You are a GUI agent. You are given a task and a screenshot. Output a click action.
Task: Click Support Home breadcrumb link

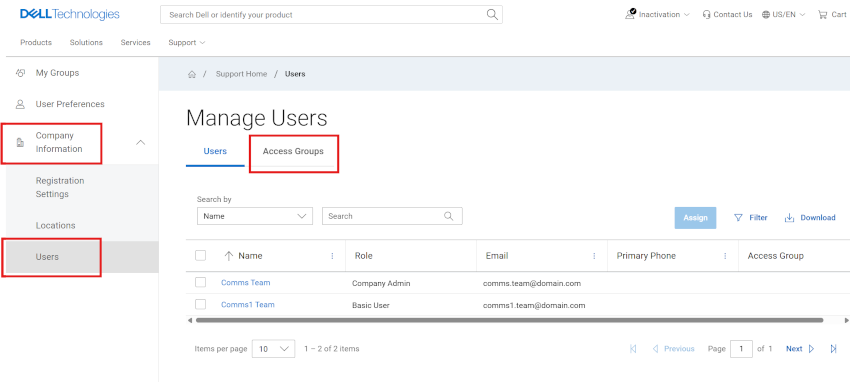tap(241, 74)
